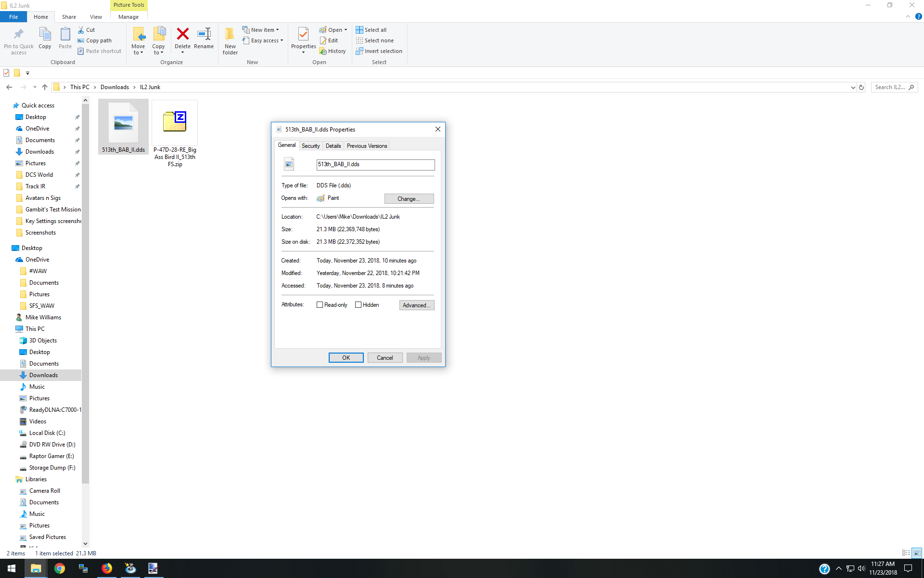Switch to the Details tab in Properties

[x=333, y=146]
